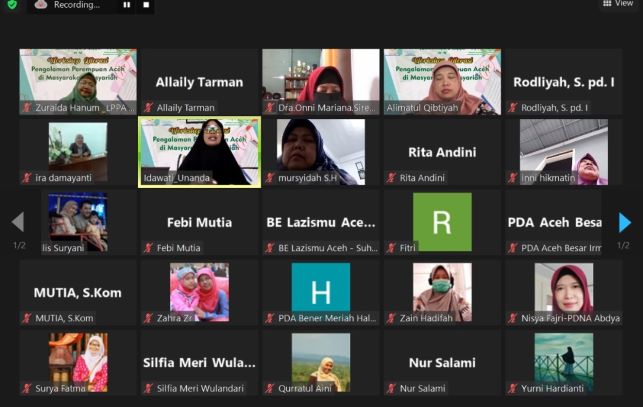The height and width of the screenshot is (407, 643).
Task: Select Idawati_Unanda's highlighted speaker video
Action: coord(199,151)
